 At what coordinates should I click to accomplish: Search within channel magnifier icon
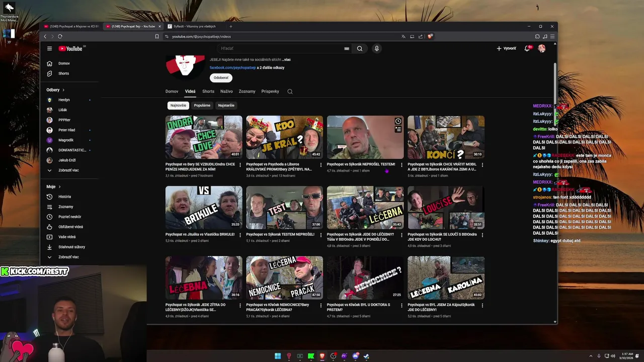[290, 92]
